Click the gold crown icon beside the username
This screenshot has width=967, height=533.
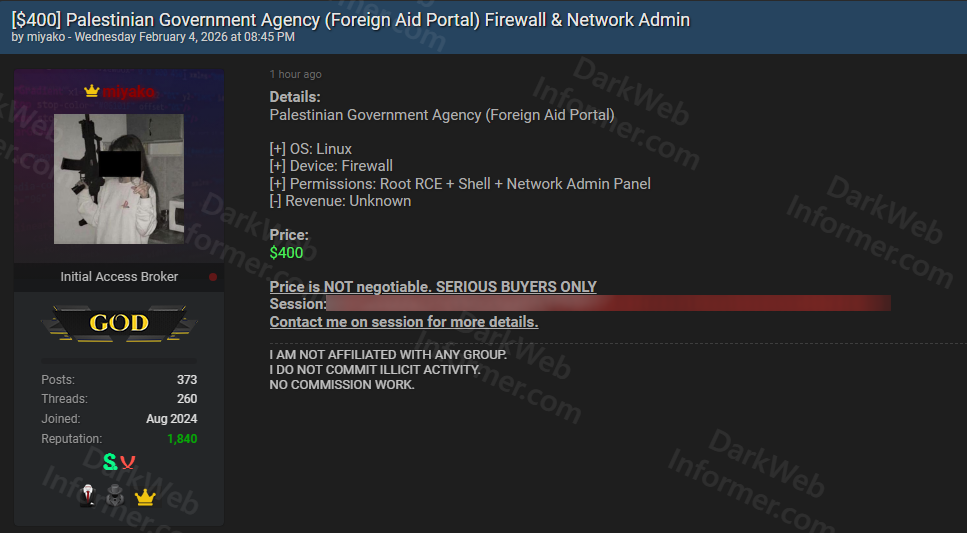[92, 91]
